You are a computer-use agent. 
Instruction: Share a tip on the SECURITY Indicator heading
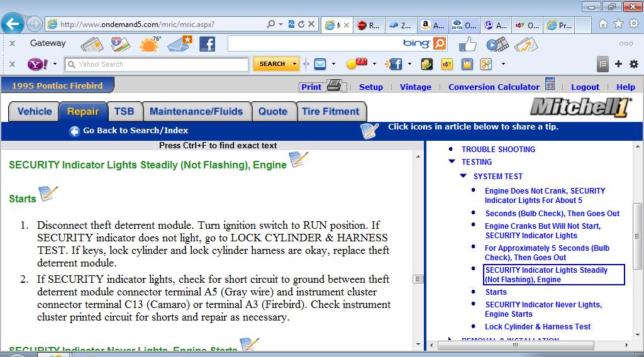(299, 159)
